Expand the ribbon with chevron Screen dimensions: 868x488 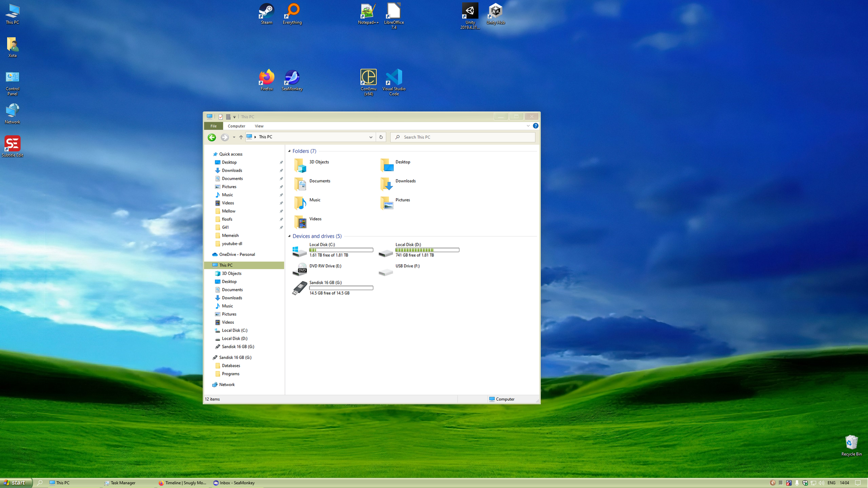pos(528,126)
